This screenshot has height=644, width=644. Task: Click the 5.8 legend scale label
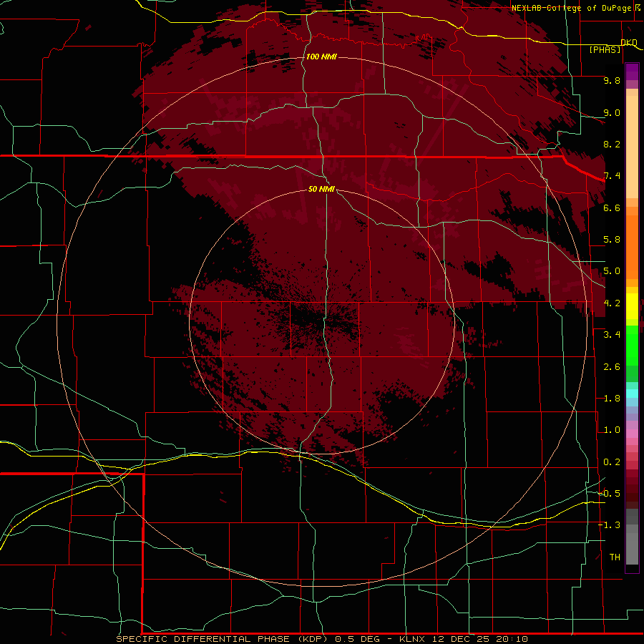click(x=612, y=240)
